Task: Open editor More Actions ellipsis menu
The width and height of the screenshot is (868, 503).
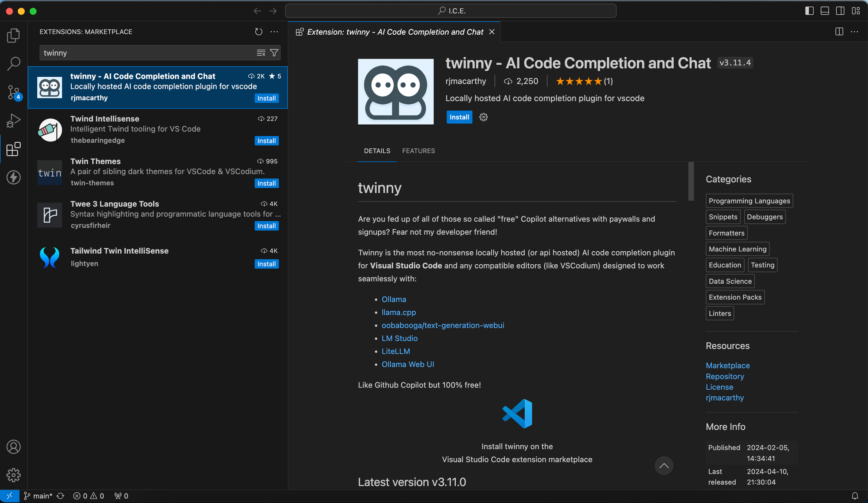Action: 855,32
